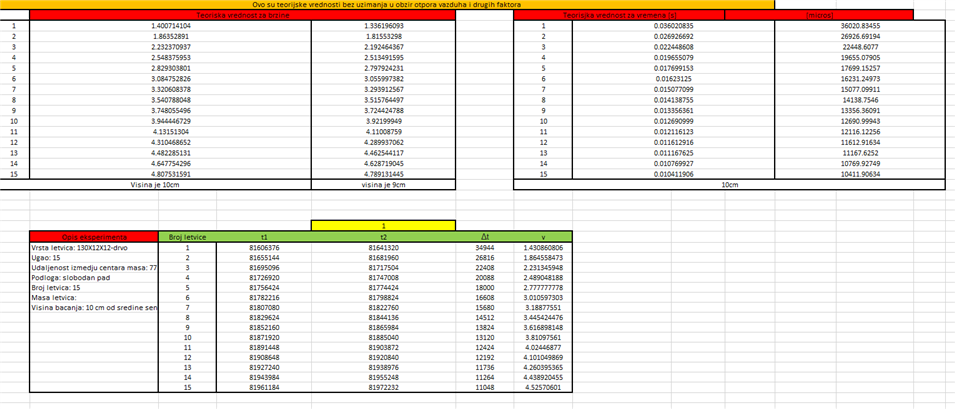Click the green 'v' column header
The width and height of the screenshot is (955, 409).
pyautogui.click(x=543, y=237)
